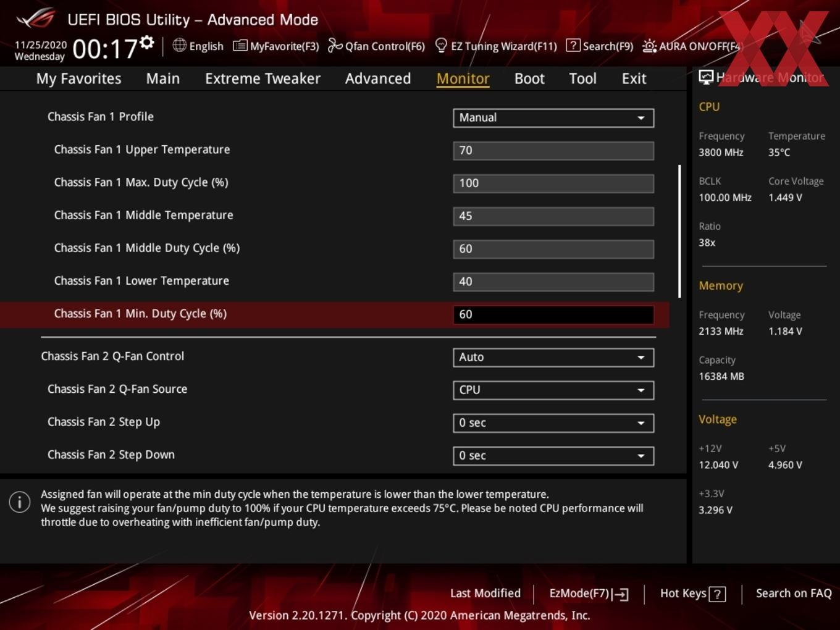Viewport: 840px width, 630px height.
Task: Select Chassis Fan 1 Middle Temperature label
Action: point(144,215)
